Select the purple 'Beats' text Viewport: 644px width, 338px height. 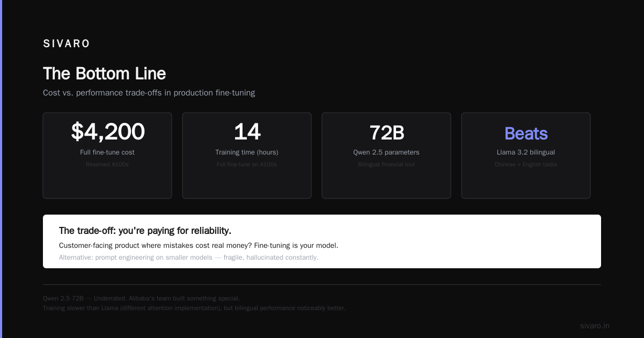[x=526, y=133]
